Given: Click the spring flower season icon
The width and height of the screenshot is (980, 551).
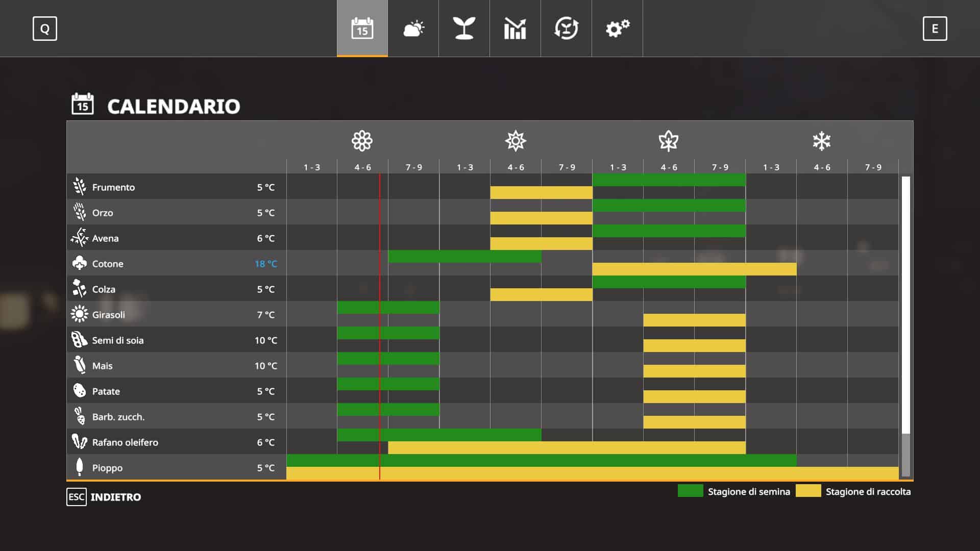Looking at the screenshot, I should point(362,141).
